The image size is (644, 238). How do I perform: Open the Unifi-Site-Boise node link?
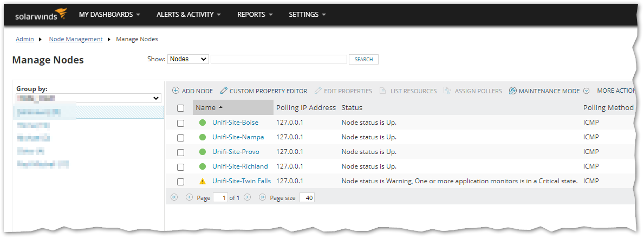click(x=236, y=123)
